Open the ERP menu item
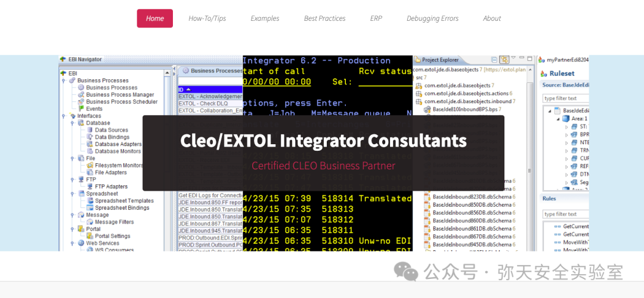 (x=376, y=18)
